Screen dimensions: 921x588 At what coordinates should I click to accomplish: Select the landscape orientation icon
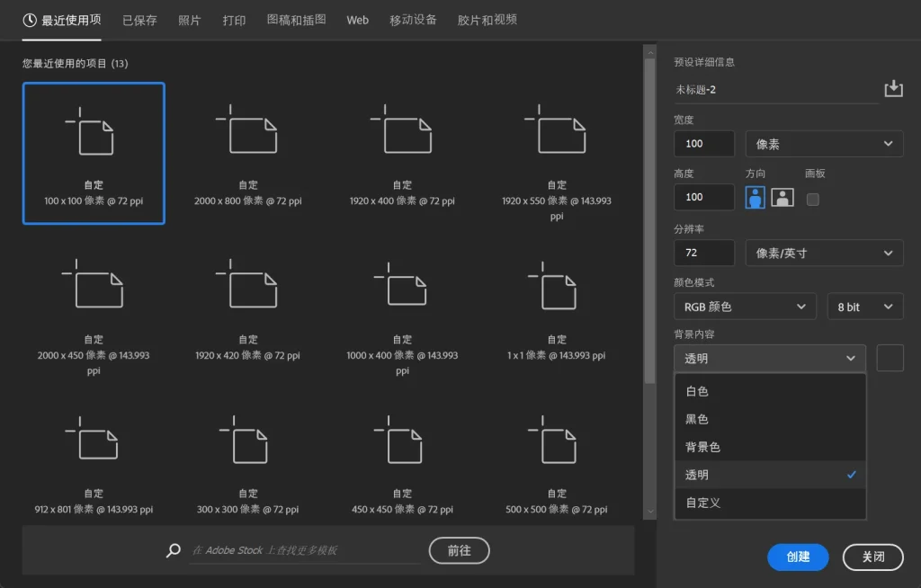(x=782, y=198)
